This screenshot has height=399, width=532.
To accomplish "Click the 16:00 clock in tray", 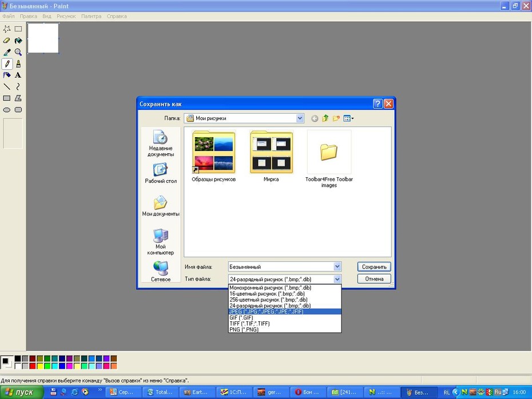I will point(519,392).
